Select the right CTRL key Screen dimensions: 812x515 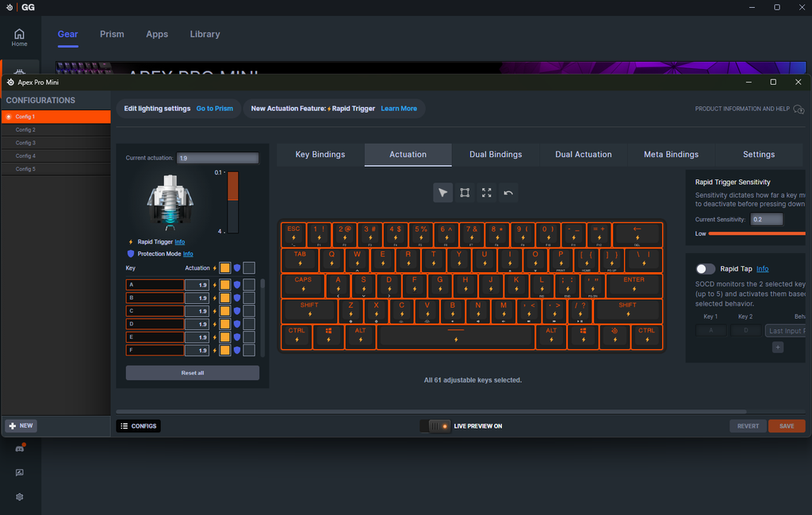click(x=646, y=336)
